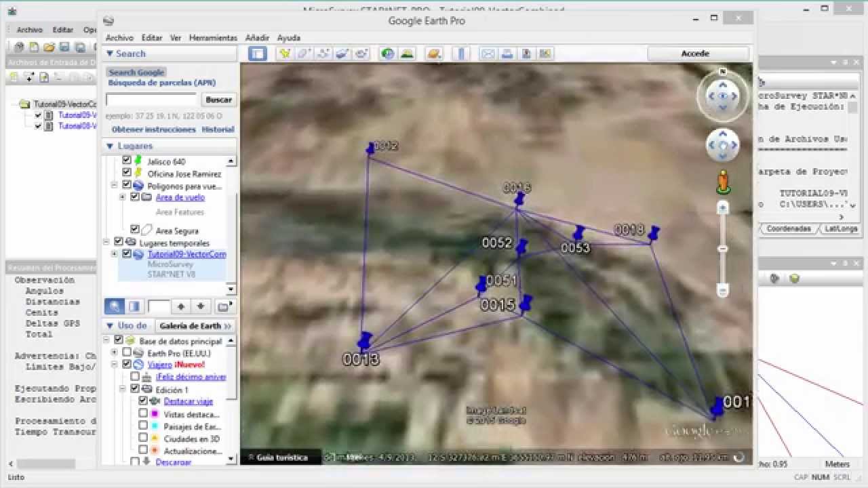This screenshot has width=868, height=488.
Task: Toggle the sidebar visibility button
Action: (x=258, y=54)
